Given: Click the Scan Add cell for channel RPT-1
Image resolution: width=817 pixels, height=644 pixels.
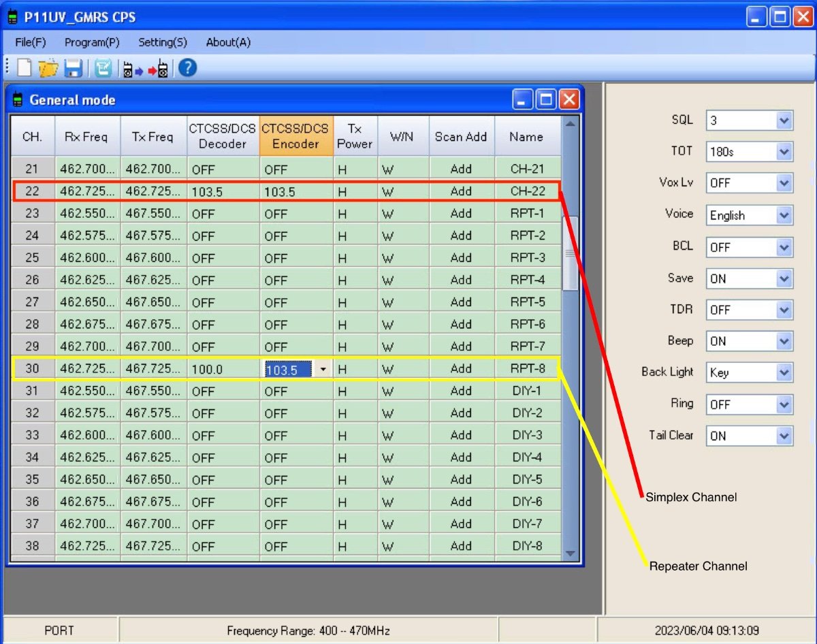Looking at the screenshot, I should click(461, 213).
